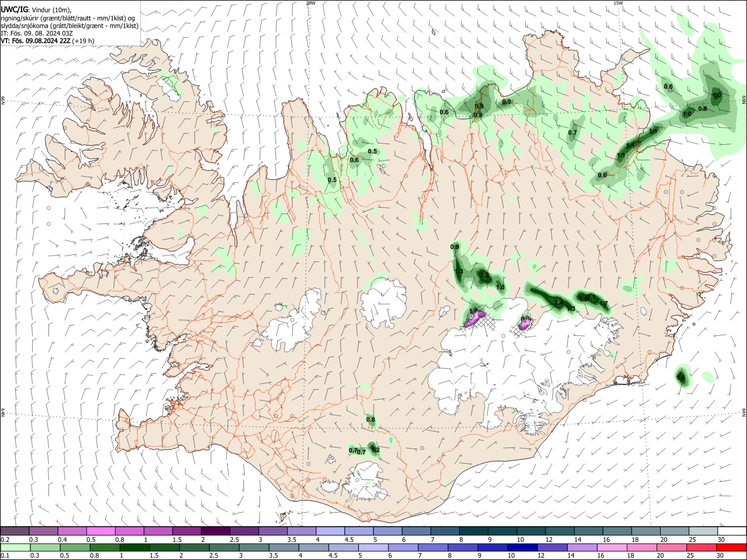Click the '1.7' precipitation value on the map
747x560 pixels.
pos(604,304)
